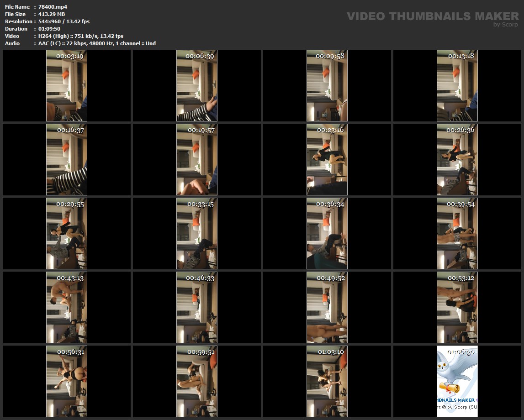The image size is (524, 420).
Task: Open the 00:49:52 thumbnail
Action: click(x=327, y=308)
